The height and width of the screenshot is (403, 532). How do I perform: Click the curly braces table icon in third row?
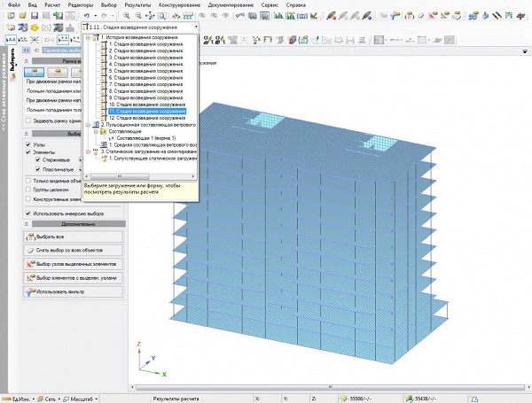pos(303,40)
